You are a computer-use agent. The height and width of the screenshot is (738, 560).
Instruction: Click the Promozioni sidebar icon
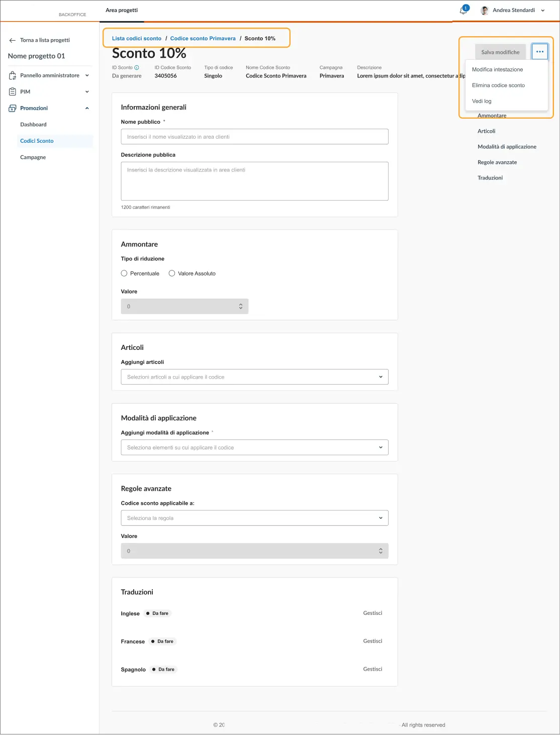click(x=13, y=108)
